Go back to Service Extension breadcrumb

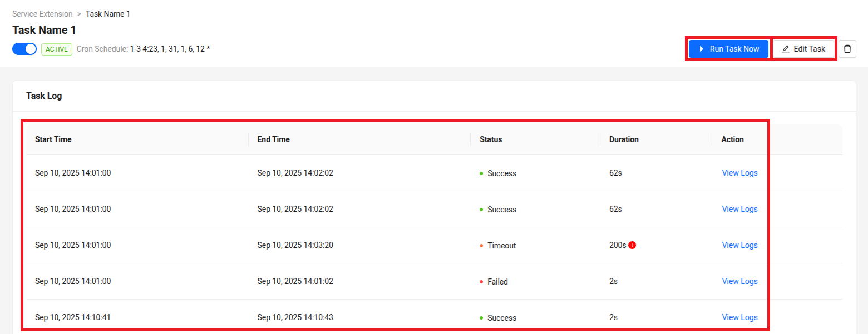(x=42, y=14)
